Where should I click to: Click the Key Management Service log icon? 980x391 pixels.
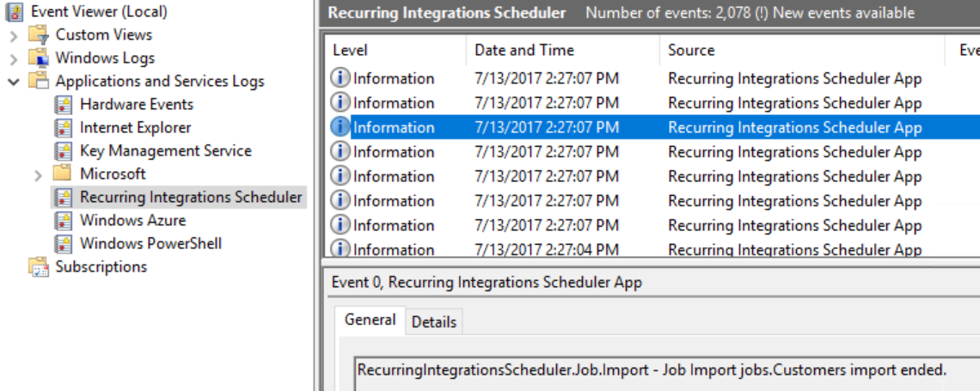(63, 151)
